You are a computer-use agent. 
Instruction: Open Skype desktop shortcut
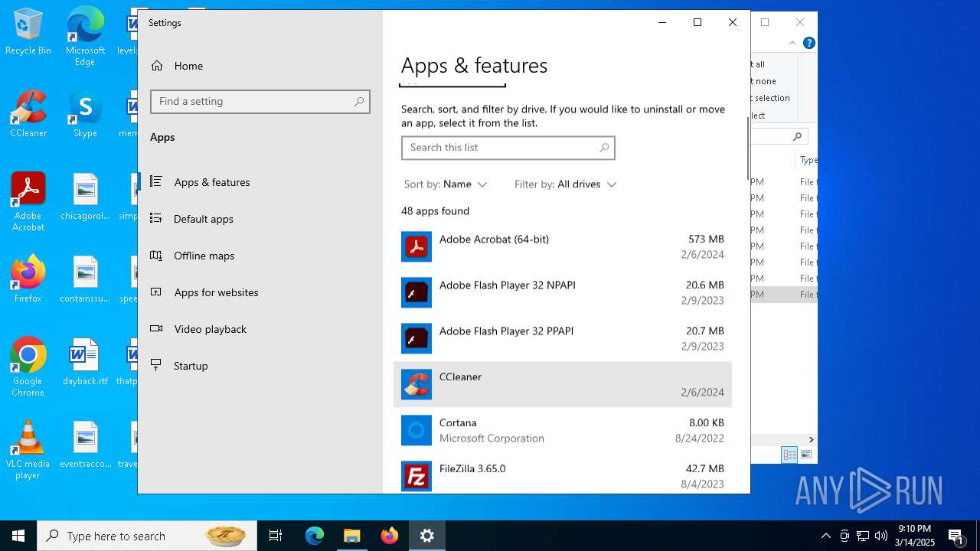[85, 114]
